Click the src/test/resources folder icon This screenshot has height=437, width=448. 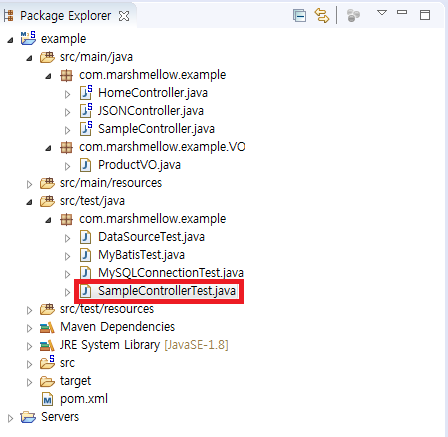point(47,309)
